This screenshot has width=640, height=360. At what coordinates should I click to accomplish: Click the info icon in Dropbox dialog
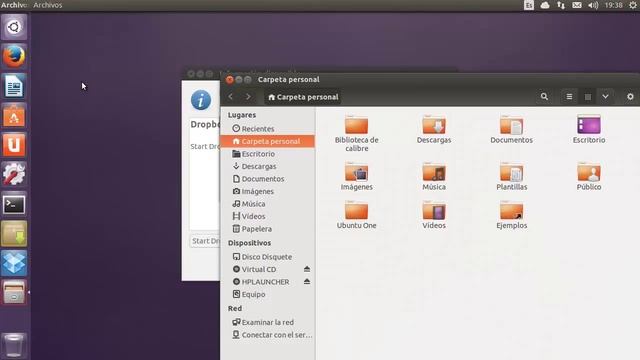point(201,100)
